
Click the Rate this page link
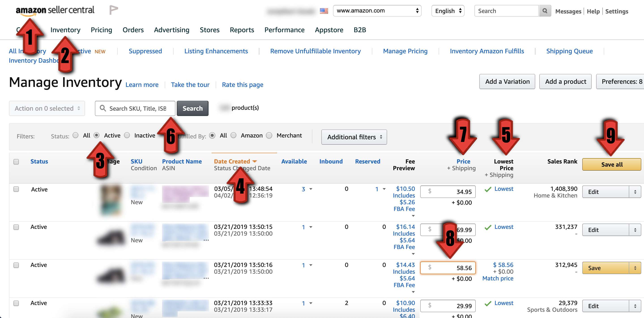243,85
